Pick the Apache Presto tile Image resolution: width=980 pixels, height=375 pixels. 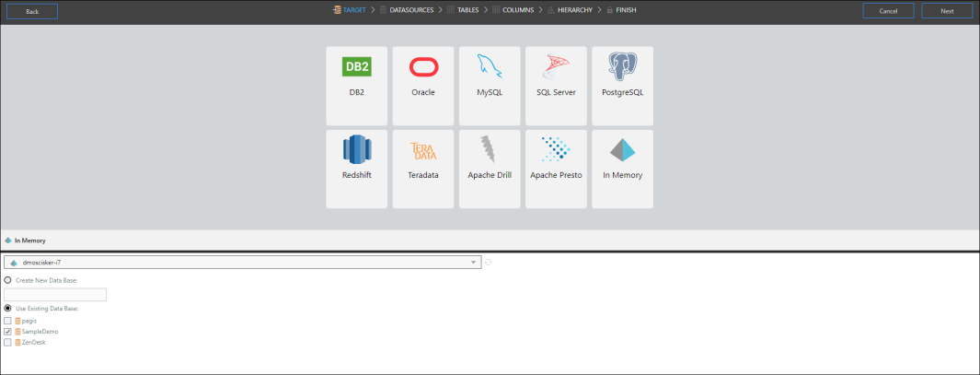point(556,169)
